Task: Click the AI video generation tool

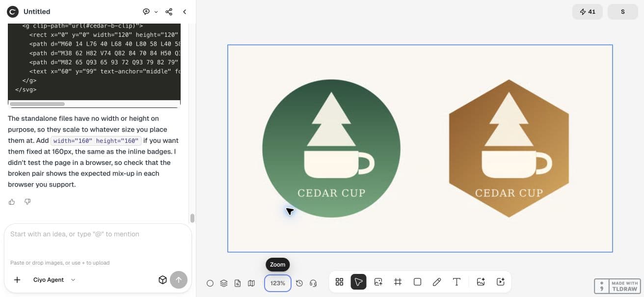Action: tap(501, 282)
